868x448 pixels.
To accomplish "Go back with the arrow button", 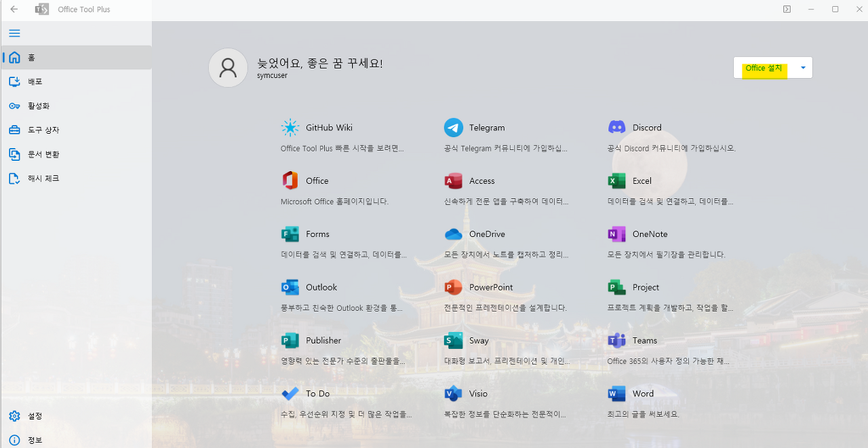I will click(x=14, y=10).
